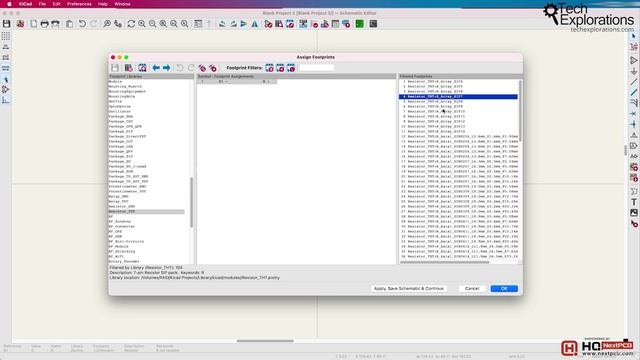Click Plot icon in Schematic Editor toolbar
The image size is (640, 360).
[55, 24]
